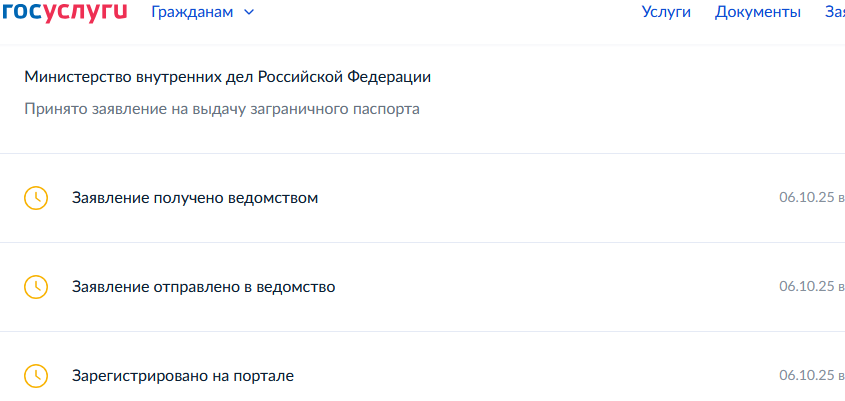Select 'Заявление отправлено в ведомство' status entry
Viewport: 845px width, 401px height.
203,287
